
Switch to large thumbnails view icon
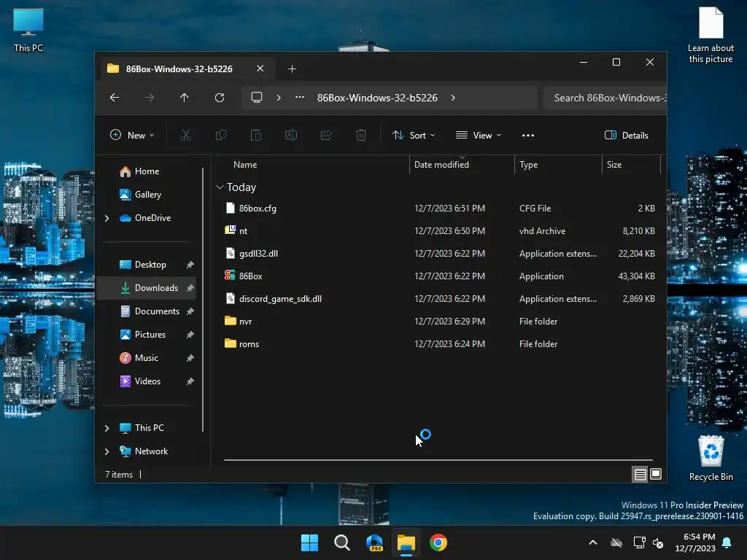coord(656,474)
